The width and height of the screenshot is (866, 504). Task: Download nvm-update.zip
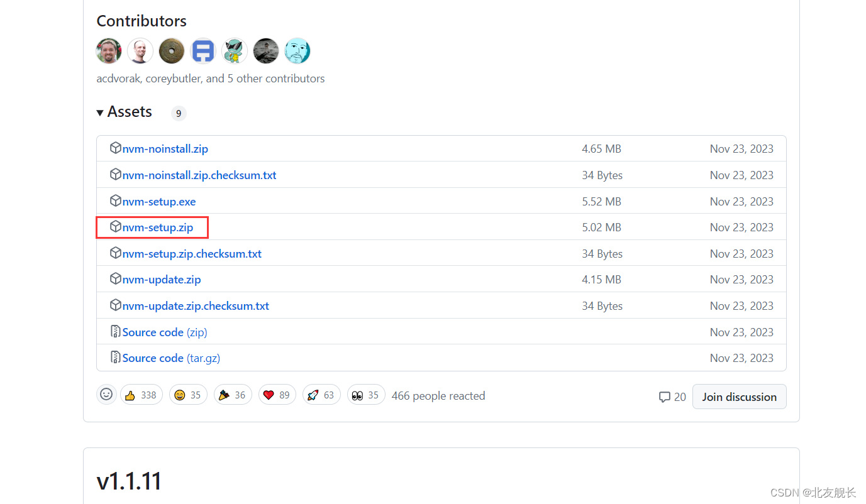tap(162, 280)
